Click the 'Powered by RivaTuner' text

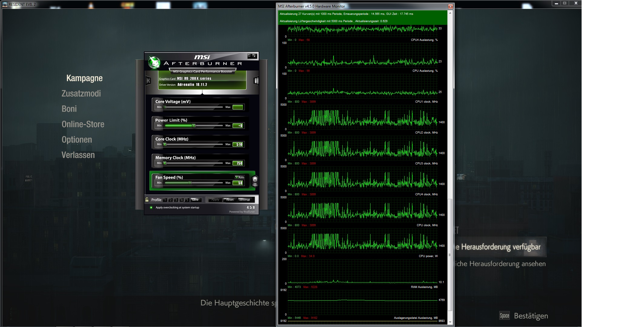(x=242, y=212)
